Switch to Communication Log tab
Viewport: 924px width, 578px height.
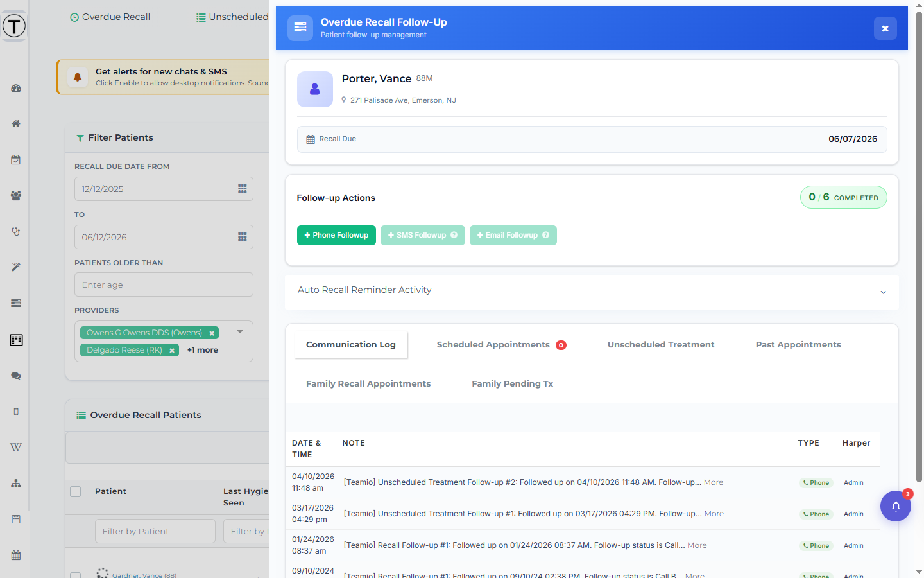click(351, 345)
